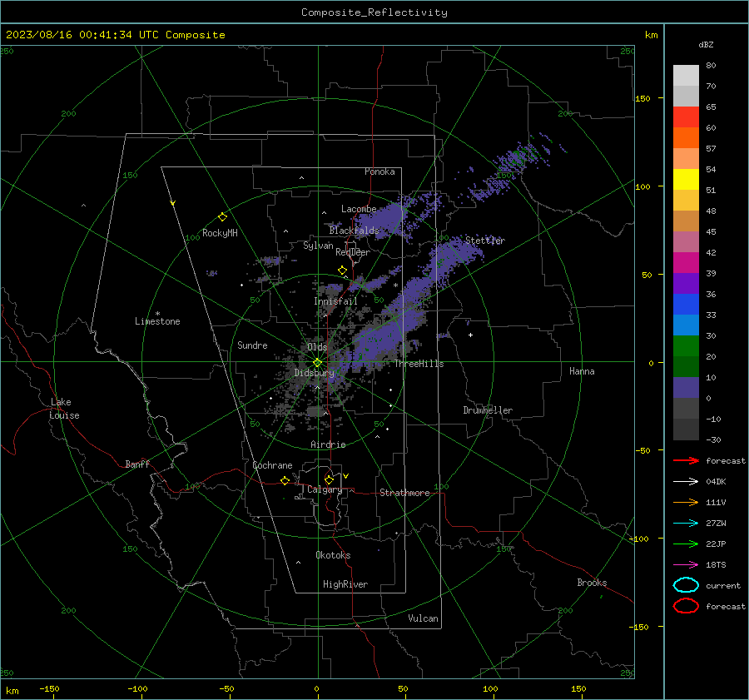Click the white plus marker west of Hanna
749x700 pixels.
(x=470, y=335)
